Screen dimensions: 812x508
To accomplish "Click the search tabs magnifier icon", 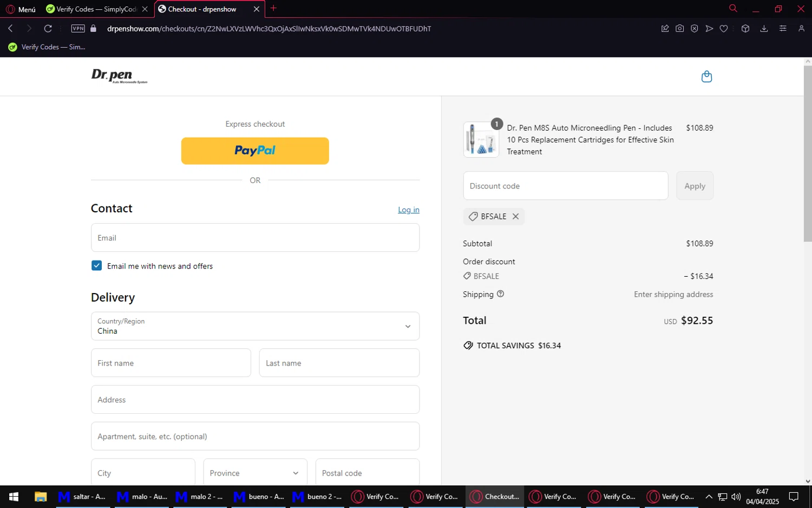I will click(x=733, y=8).
